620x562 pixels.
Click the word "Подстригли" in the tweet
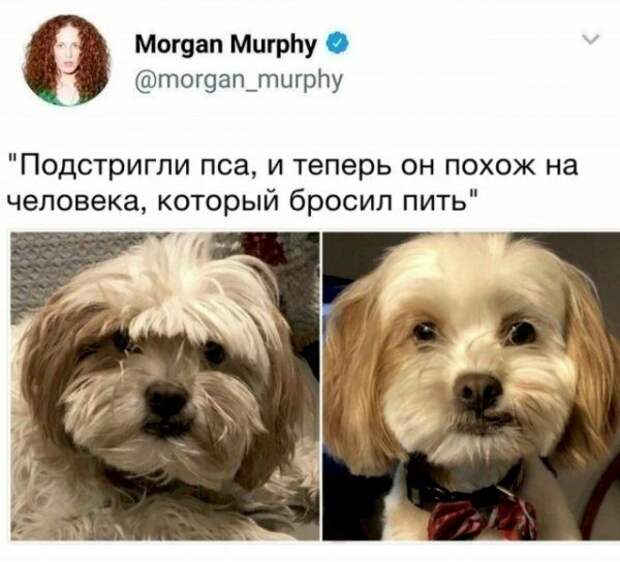pyautogui.click(x=105, y=166)
